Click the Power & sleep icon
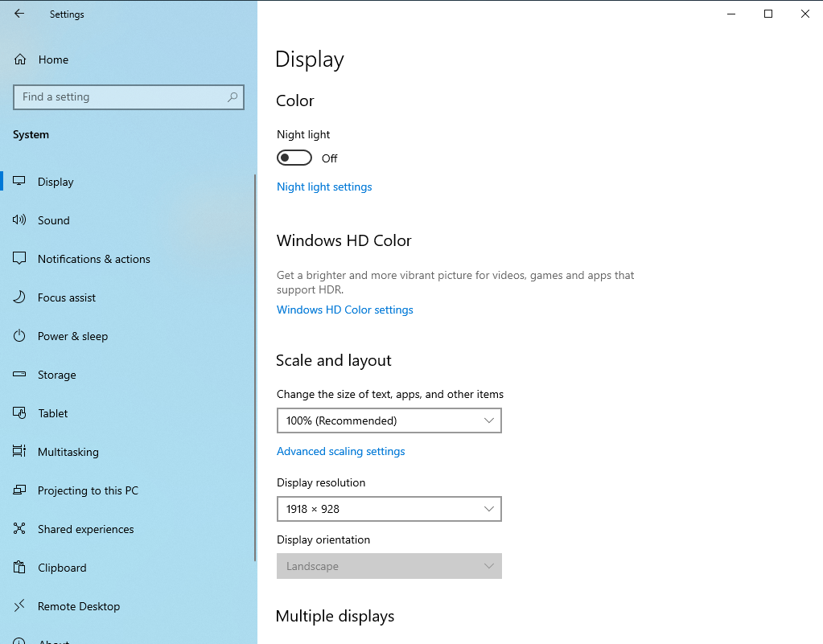This screenshot has height=644, width=823. coord(20,336)
